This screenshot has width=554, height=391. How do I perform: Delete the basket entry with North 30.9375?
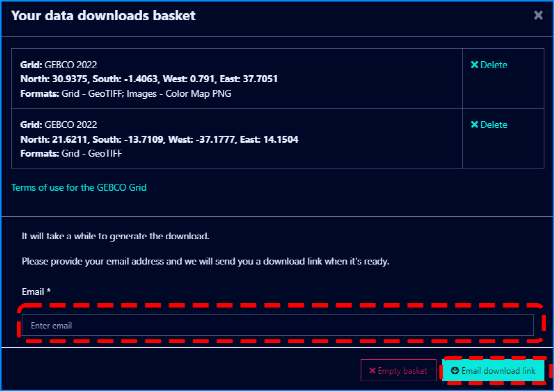click(x=489, y=65)
